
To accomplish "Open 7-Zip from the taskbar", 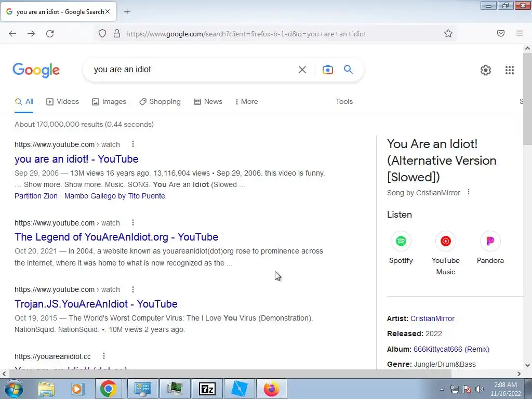I will pos(207,389).
